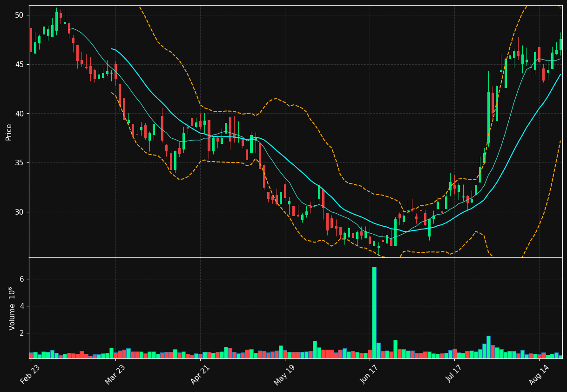Click the volume axis value 2

21,333
